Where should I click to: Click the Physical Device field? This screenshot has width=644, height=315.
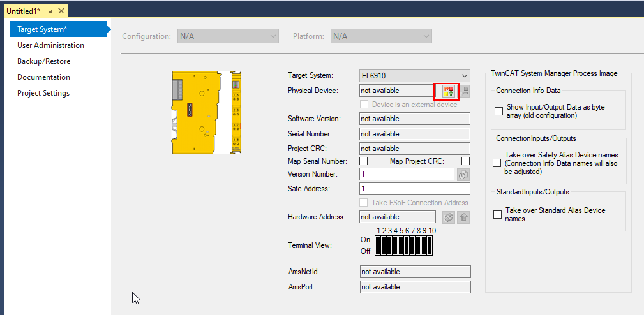point(398,91)
